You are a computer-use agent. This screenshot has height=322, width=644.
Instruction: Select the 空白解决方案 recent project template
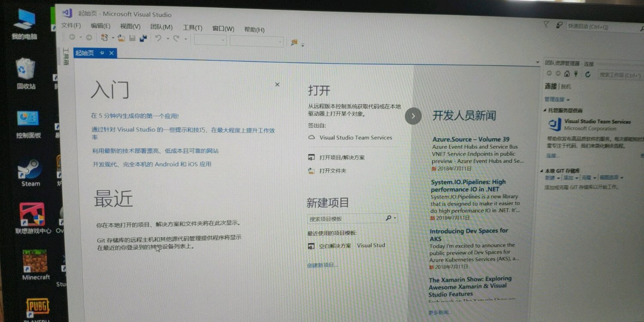(x=334, y=246)
